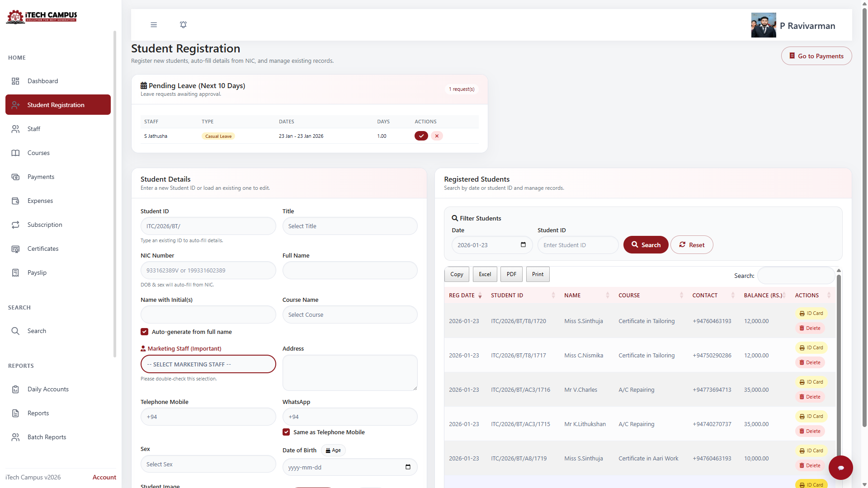Open the Select Course dropdown
The height and width of the screenshot is (488, 868).
click(349, 314)
